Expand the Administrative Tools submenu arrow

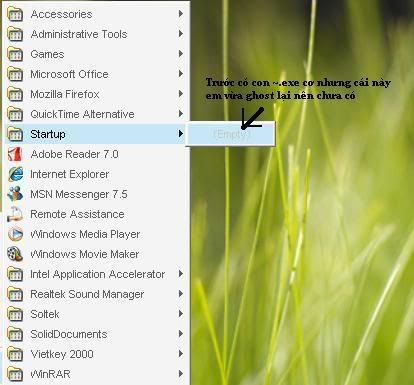click(x=181, y=34)
